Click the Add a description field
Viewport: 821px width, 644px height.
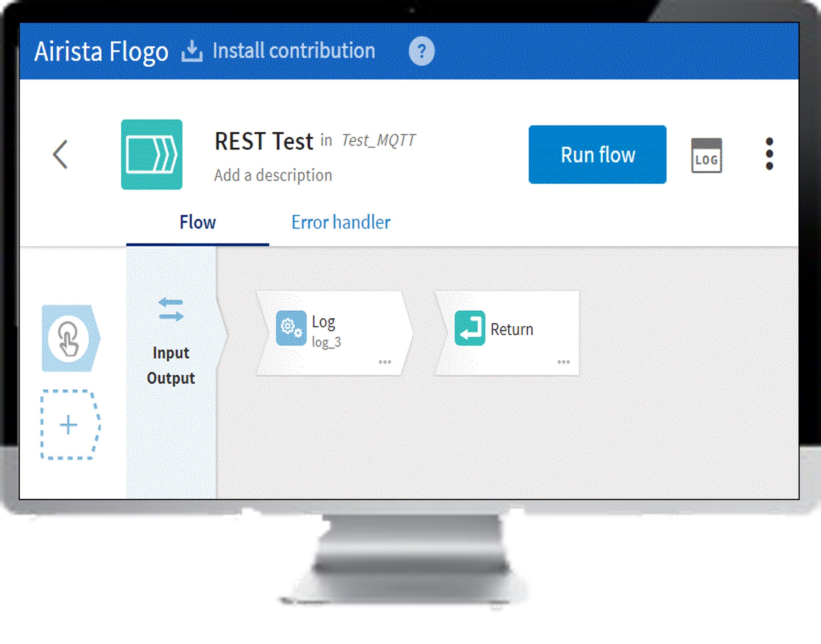point(273,175)
